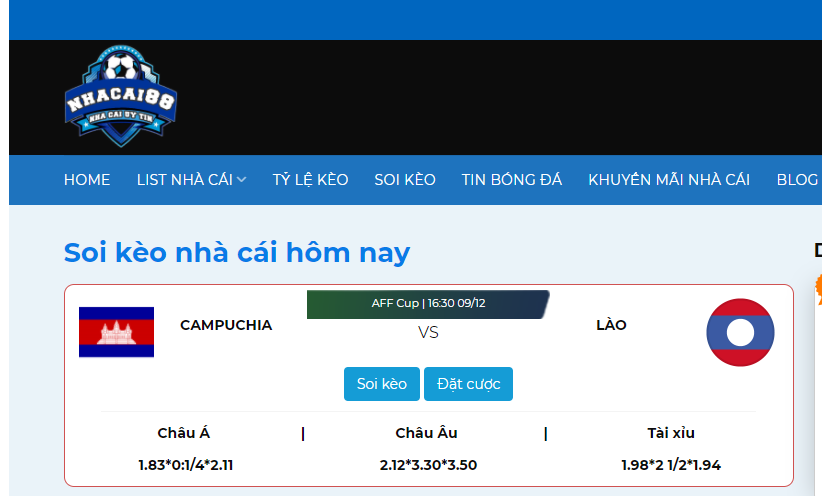Click the Laos flag emblem
This screenshot has height=496, width=822.
pos(740,332)
